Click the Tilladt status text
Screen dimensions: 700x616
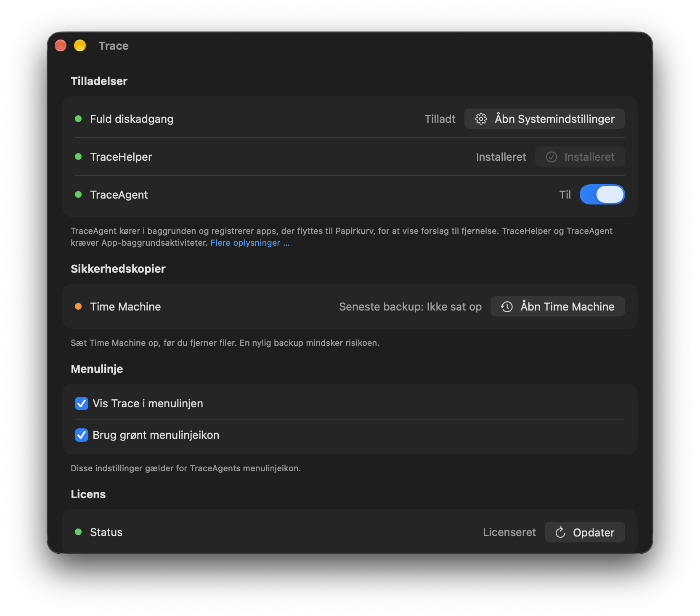click(440, 119)
